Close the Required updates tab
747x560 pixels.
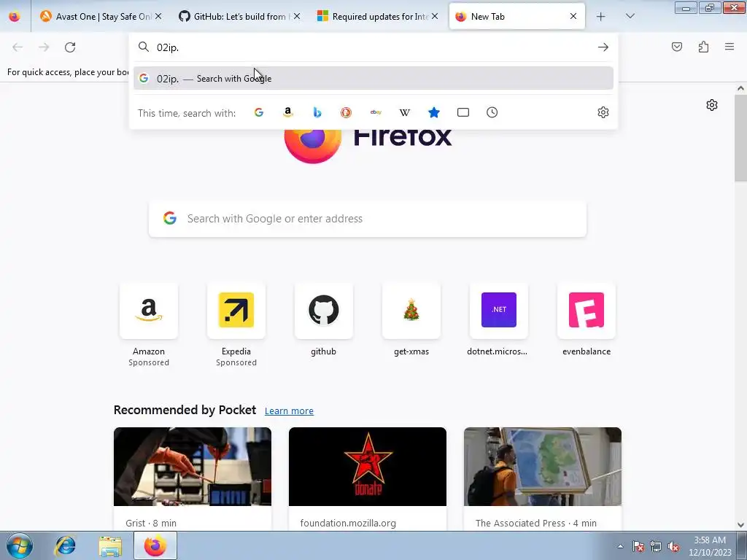[x=435, y=16]
